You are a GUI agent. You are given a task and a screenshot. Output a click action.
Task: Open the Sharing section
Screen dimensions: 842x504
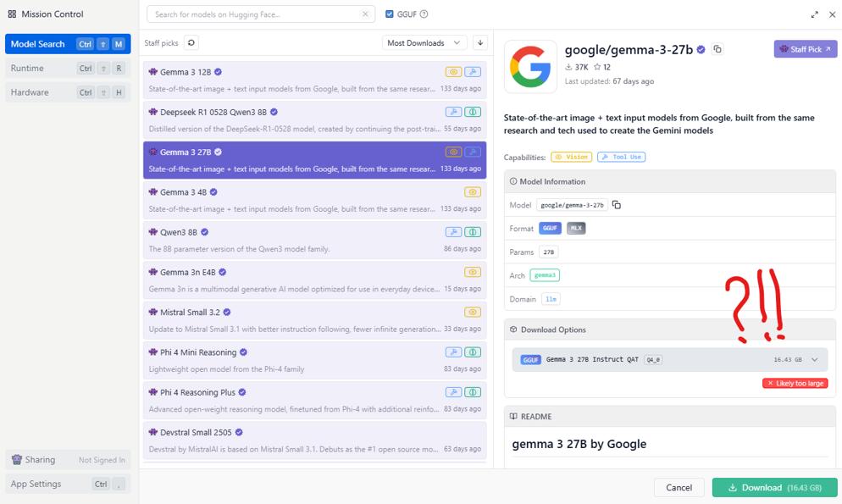click(68, 459)
